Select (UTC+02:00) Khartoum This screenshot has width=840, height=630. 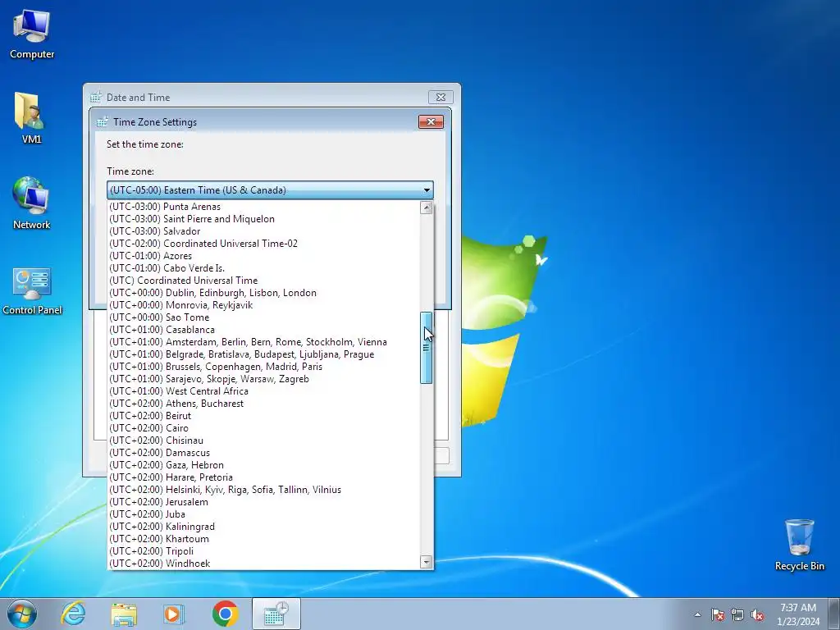264,540
